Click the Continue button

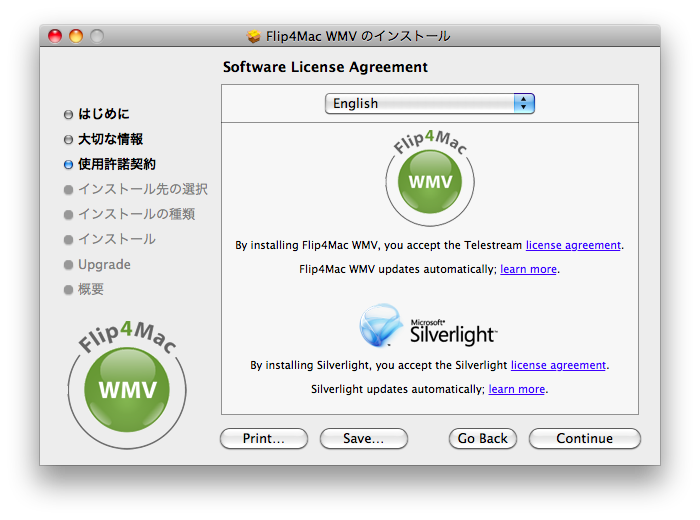click(585, 439)
